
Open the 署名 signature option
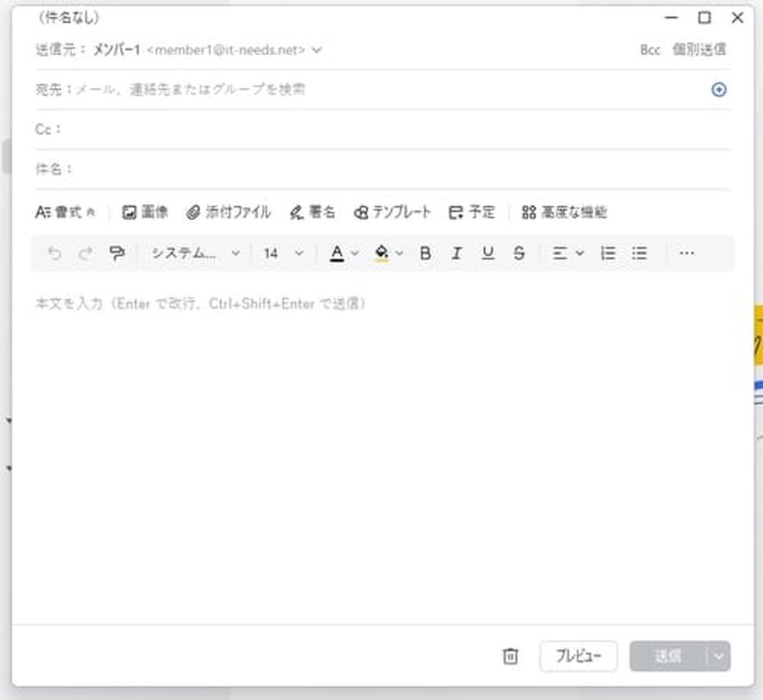(312, 213)
